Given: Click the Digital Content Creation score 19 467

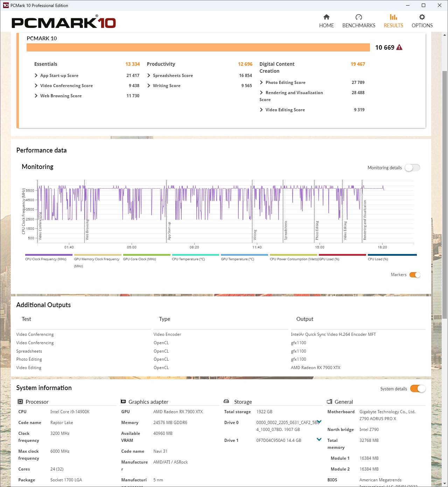Looking at the screenshot, I should (358, 64).
